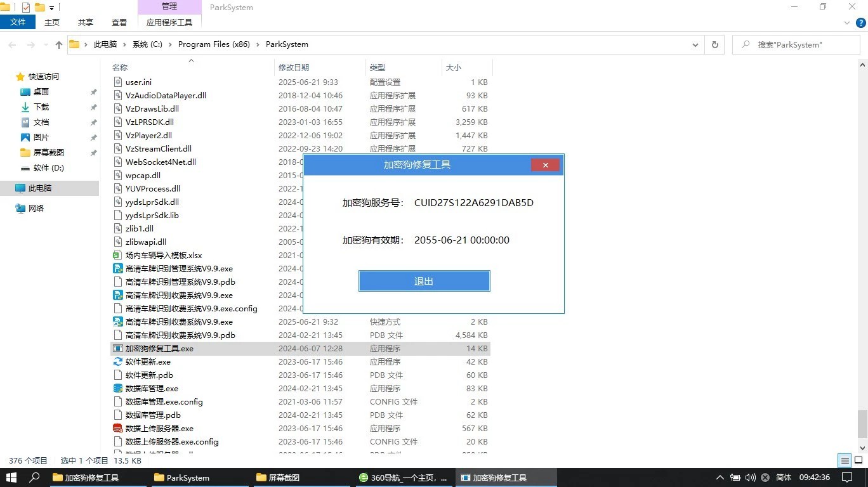Sort files by the 类型 column header

pyautogui.click(x=404, y=67)
